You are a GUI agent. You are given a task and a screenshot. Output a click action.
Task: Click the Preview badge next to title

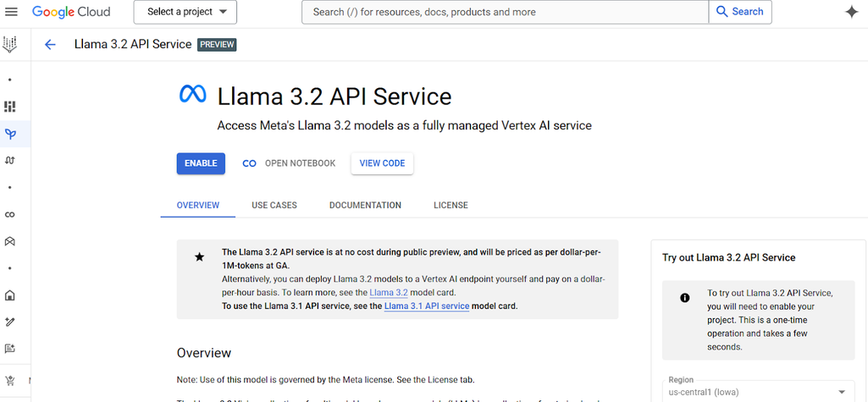pos(217,45)
